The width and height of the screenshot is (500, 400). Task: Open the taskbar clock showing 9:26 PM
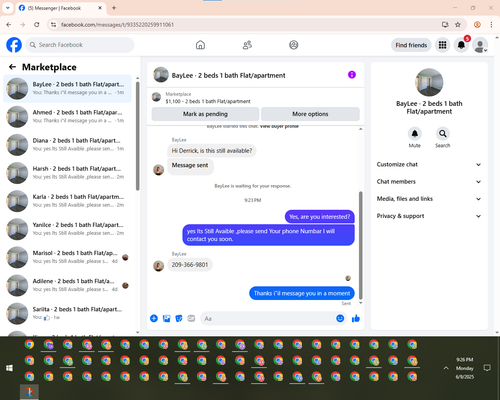click(465, 368)
